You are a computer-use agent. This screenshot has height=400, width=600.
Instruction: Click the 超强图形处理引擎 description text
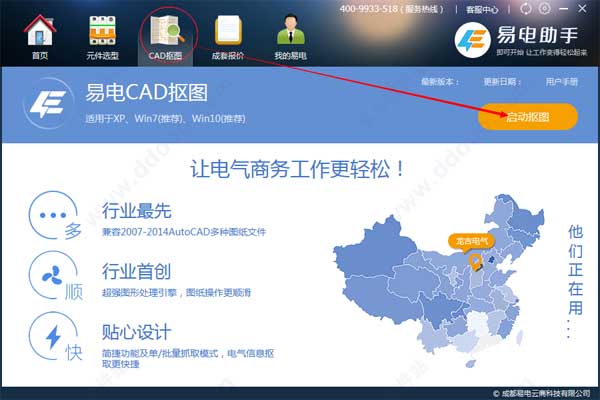coord(176,293)
